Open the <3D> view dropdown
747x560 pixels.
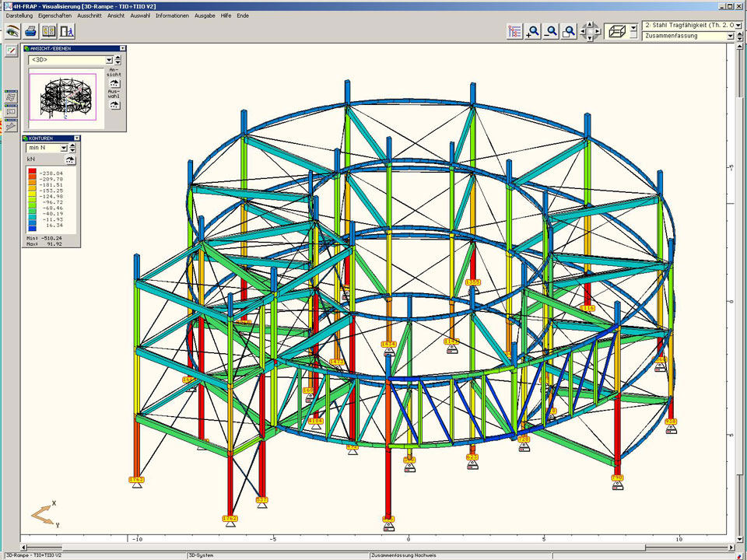tap(108, 60)
